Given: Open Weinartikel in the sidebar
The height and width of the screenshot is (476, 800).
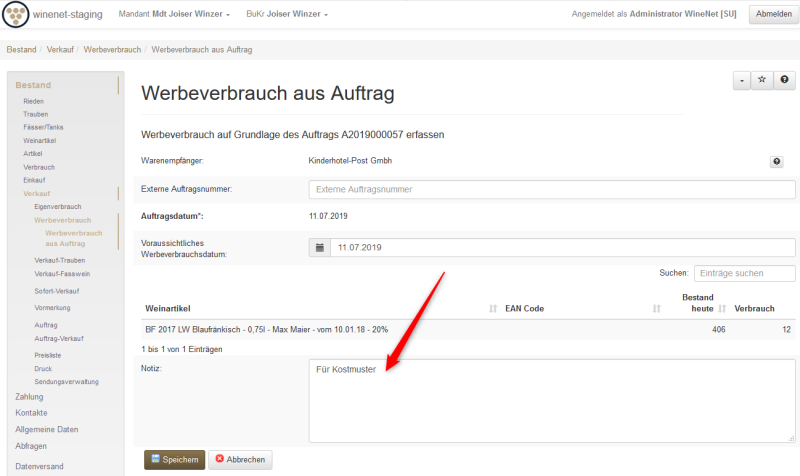Looking at the screenshot, I should (40, 141).
